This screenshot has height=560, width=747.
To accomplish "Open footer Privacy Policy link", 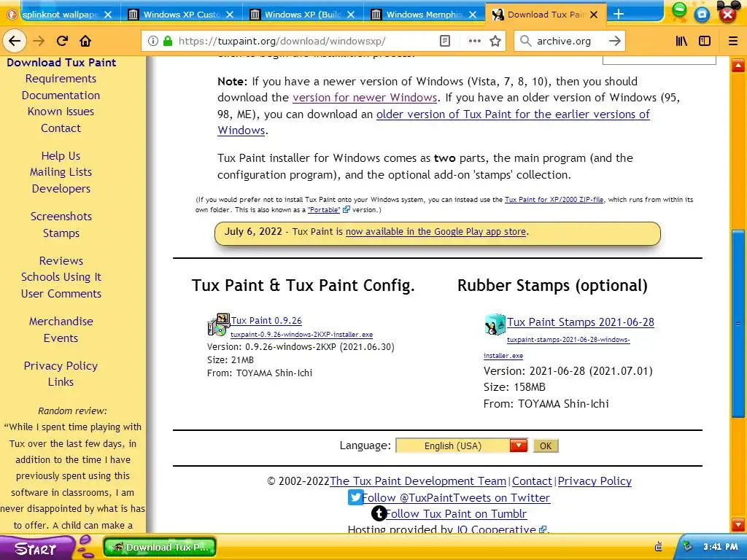I will [x=595, y=481].
